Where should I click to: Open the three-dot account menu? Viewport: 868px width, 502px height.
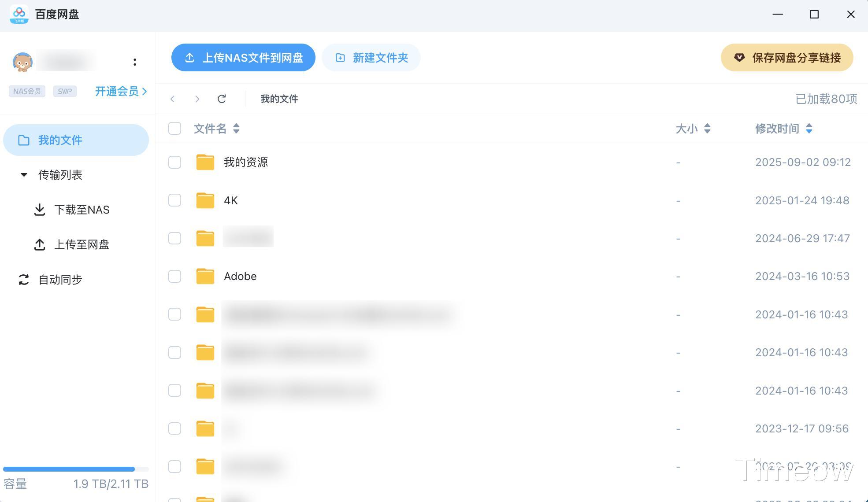pyautogui.click(x=135, y=62)
